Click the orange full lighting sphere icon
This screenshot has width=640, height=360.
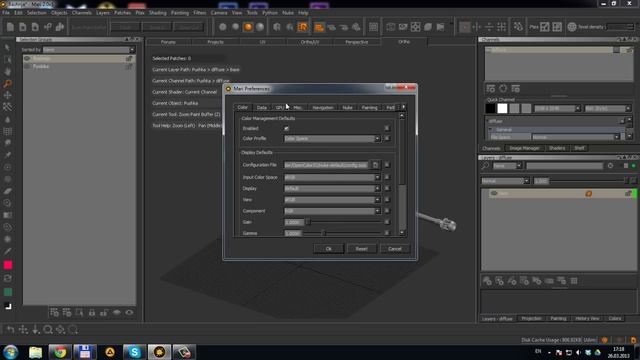248,27
